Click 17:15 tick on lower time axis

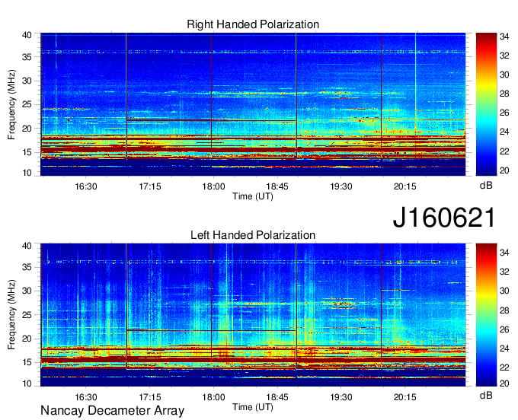point(149,397)
